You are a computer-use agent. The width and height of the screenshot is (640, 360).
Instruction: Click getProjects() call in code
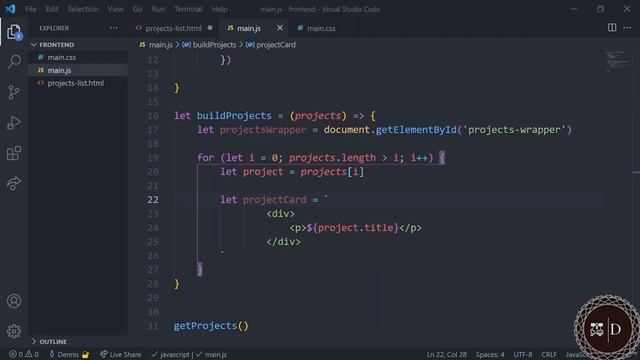[x=211, y=325]
